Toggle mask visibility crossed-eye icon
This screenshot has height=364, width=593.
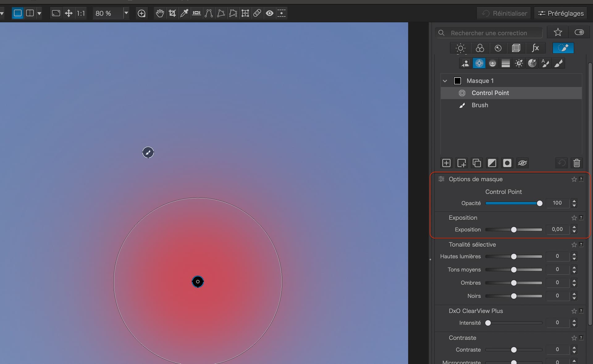point(522,163)
